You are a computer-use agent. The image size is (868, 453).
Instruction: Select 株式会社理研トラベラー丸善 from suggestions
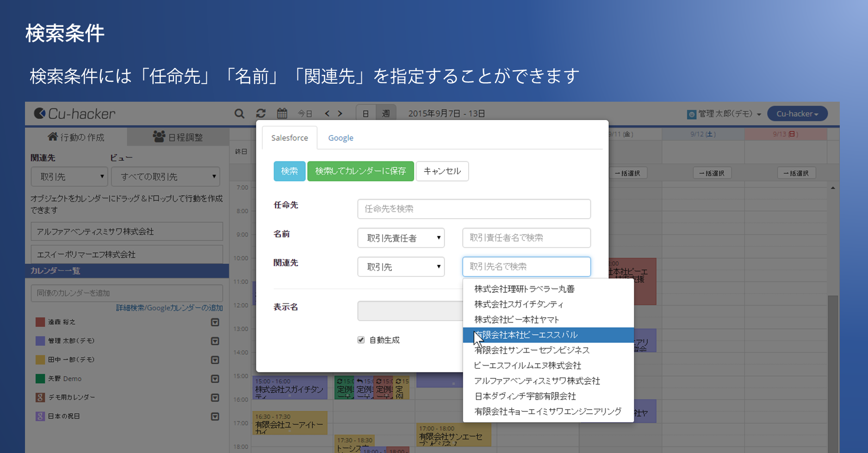(x=548, y=289)
